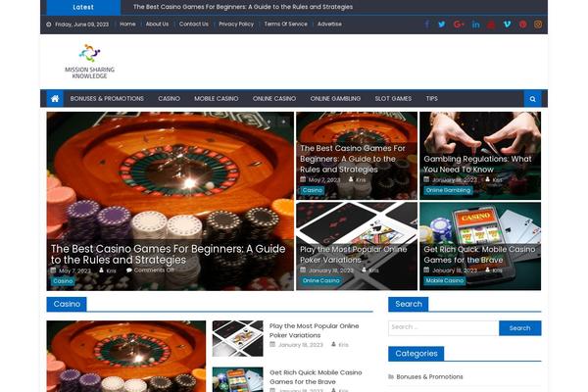The width and height of the screenshot is (588, 392).
Task: Click author Kris on large featured article
Action: [x=111, y=270]
